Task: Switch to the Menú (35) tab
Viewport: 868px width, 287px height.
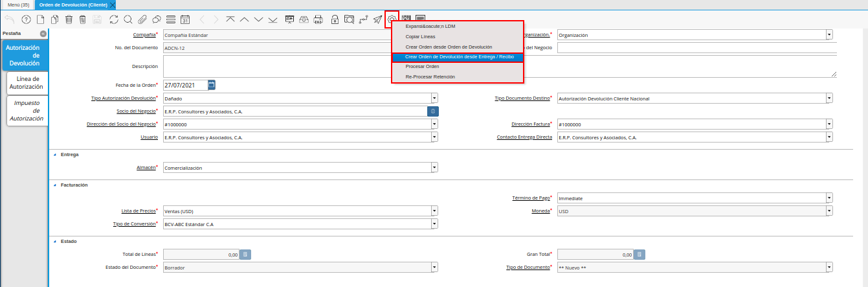Action: point(18,5)
